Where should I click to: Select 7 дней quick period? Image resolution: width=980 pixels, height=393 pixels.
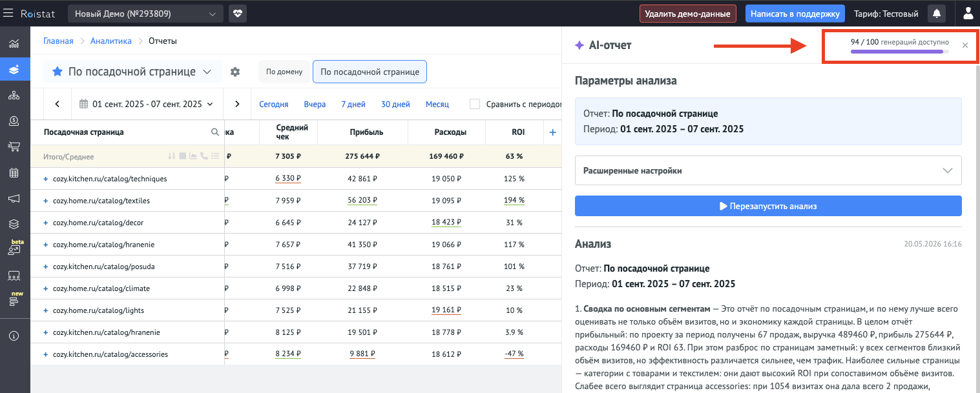[x=353, y=104]
